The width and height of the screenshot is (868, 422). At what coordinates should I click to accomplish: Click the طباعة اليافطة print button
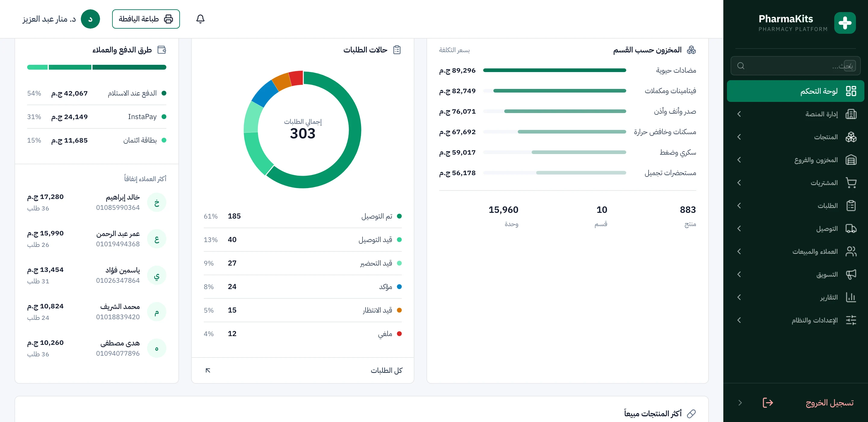[146, 19]
